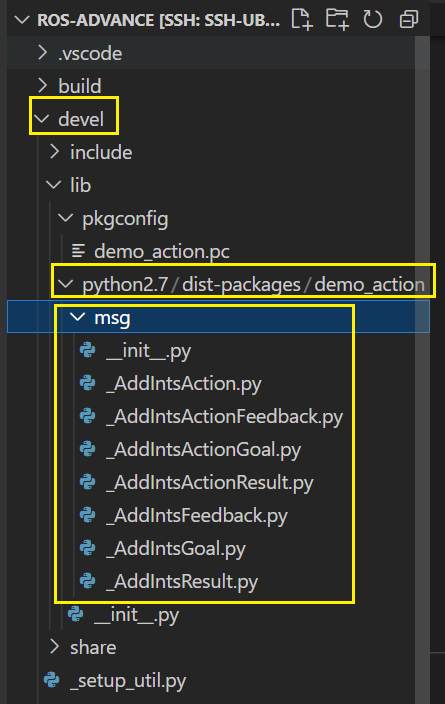Open __init__.py below the msg folder contents

(x=137, y=615)
